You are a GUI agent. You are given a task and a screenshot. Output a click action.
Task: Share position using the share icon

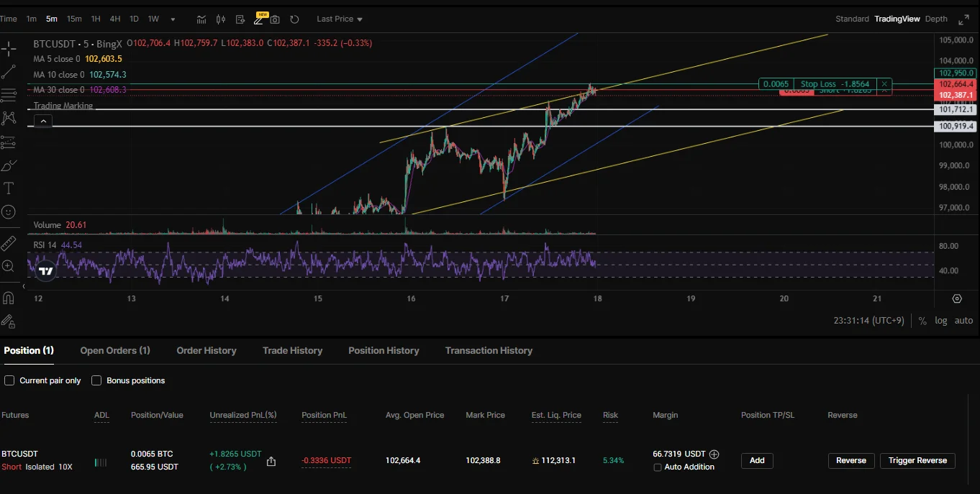(x=271, y=461)
